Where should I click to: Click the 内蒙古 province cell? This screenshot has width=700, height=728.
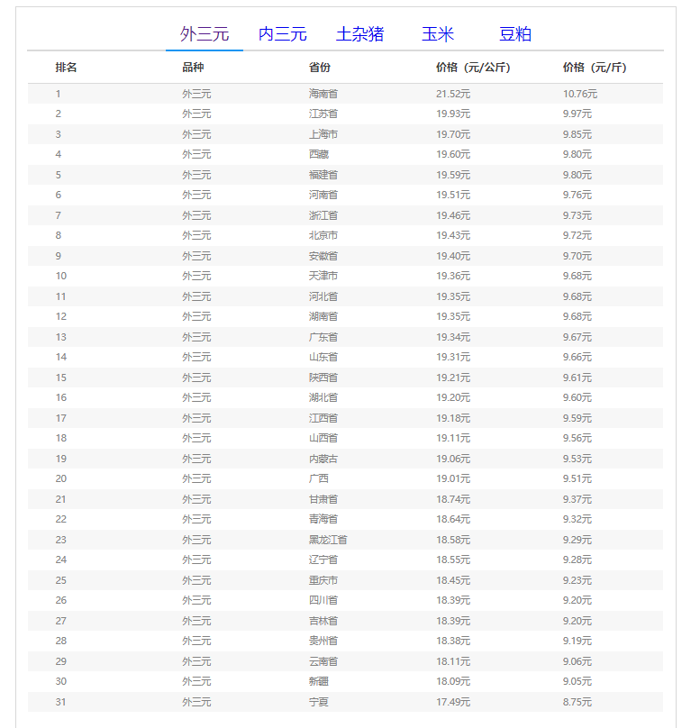point(323,459)
